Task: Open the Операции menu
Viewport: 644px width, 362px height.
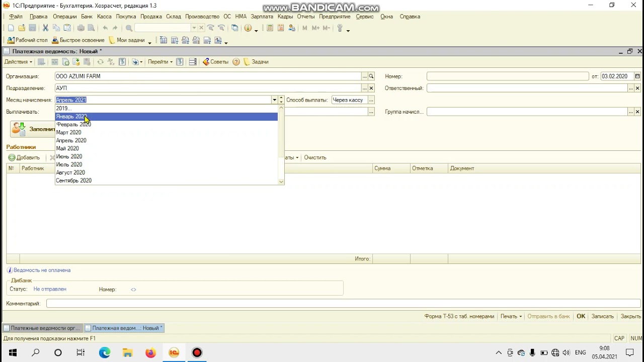Action: point(64,17)
